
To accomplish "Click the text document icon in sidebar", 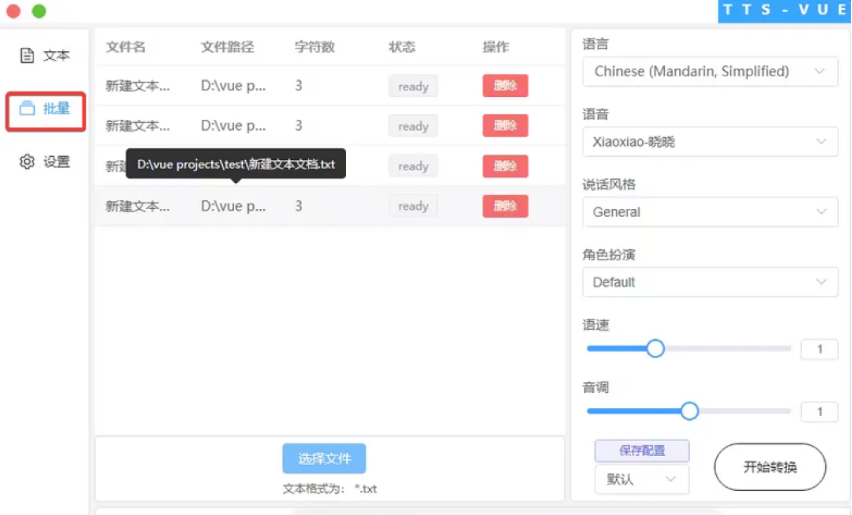I will 27,56.
